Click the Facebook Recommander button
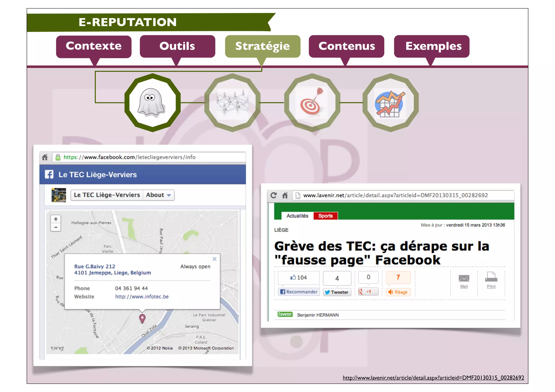The width and height of the screenshot is (555, 392). [x=299, y=292]
